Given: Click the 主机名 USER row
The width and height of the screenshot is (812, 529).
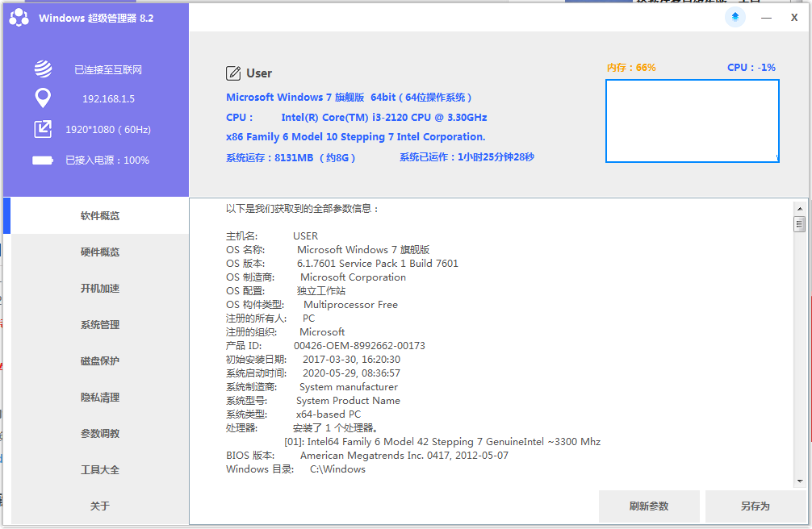Looking at the screenshot, I should 272,236.
